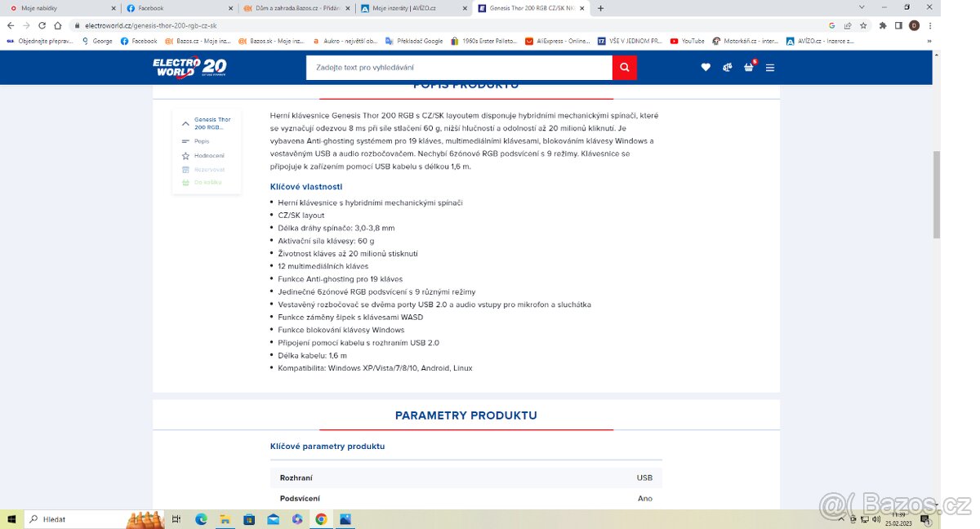Click the Electro World 20 logo
This screenshot has height=529, width=980.
point(189,66)
